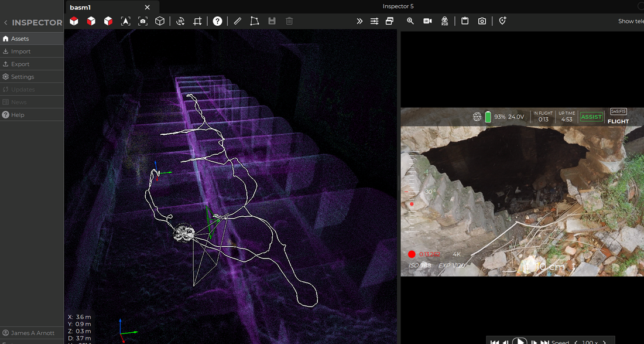Switch to the basm1 tab
644x344 pixels.
(x=81, y=7)
